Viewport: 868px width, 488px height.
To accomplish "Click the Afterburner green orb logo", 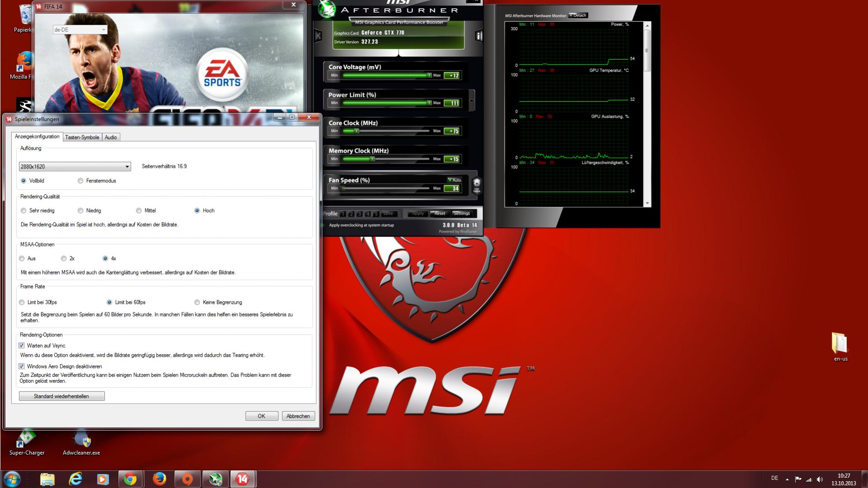I will [x=327, y=10].
